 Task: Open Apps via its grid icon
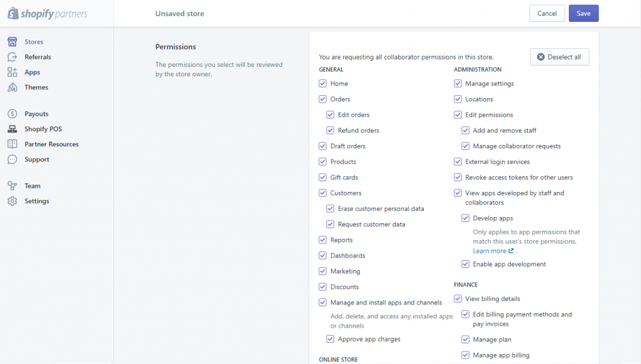click(12, 73)
